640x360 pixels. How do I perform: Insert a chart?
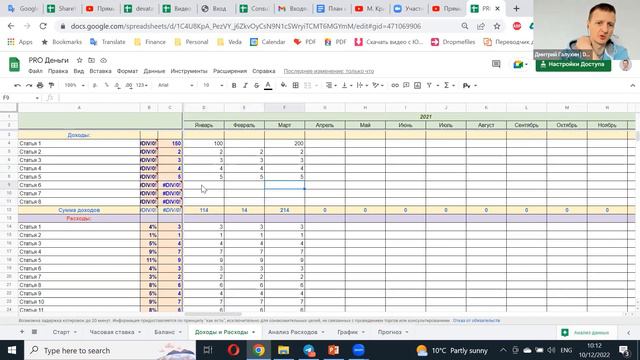[x=417, y=85]
